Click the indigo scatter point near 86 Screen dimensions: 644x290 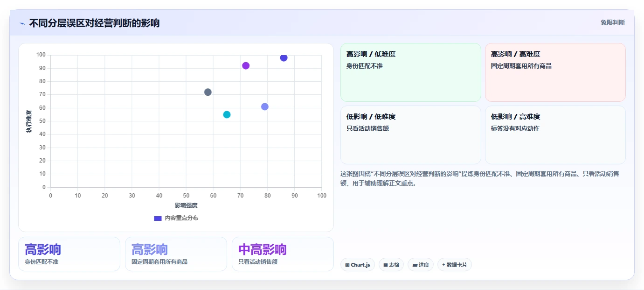click(284, 58)
